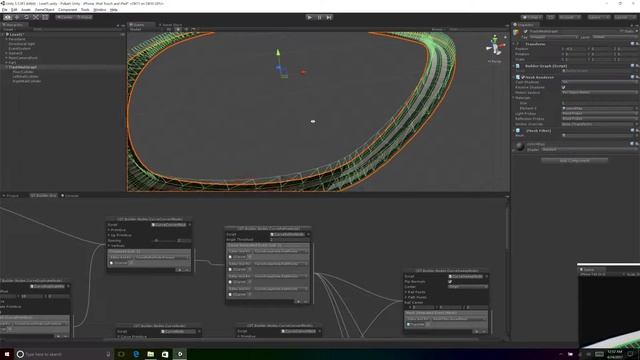Viewport: 640px width, 360px height.
Task: Open the Window menu
Action: click(100, 9)
